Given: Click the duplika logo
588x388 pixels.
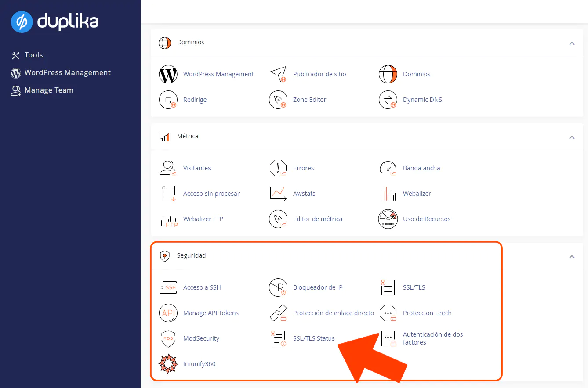Looking at the screenshot, I should click(54, 22).
